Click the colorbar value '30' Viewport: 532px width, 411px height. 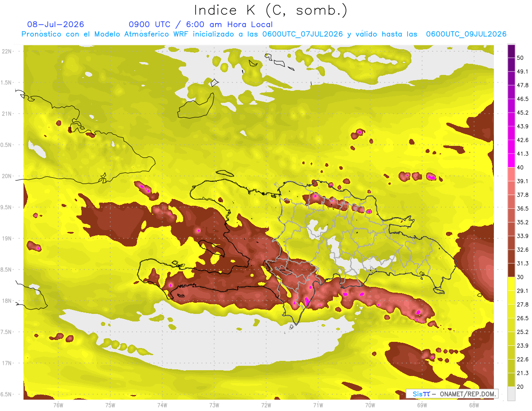pyautogui.click(x=520, y=277)
